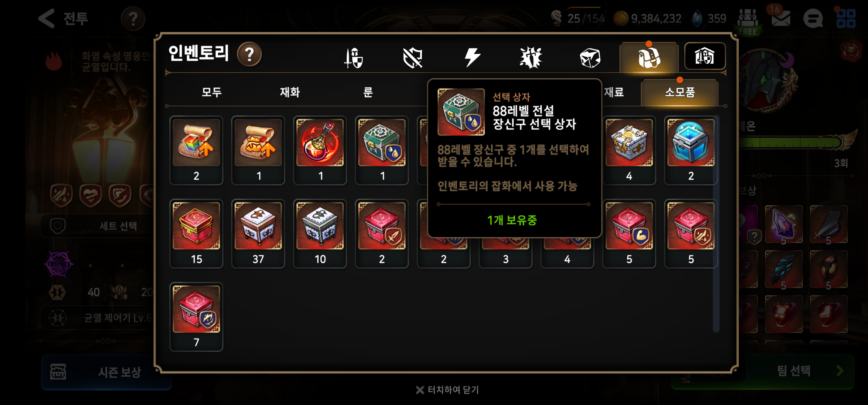Viewport: 868px width, 405px height.
Task: Select the rainbow scroll item with count 2
Action: point(196,150)
